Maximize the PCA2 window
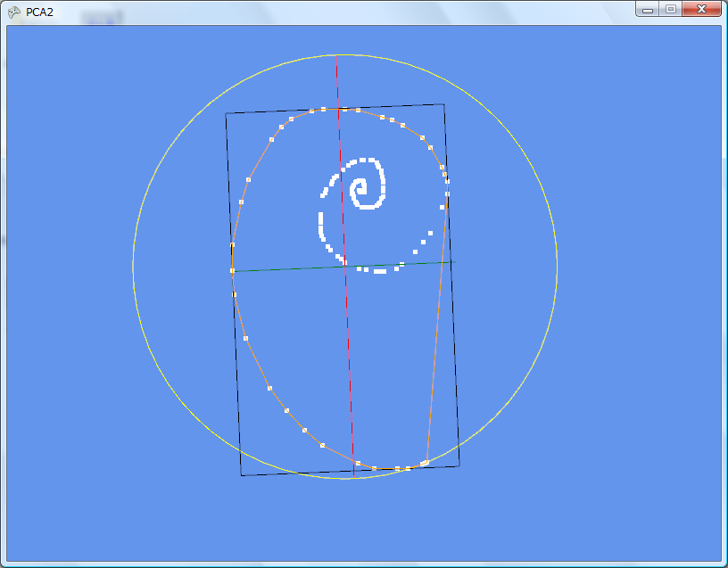Viewport: 728px width, 568px height. [x=670, y=9]
